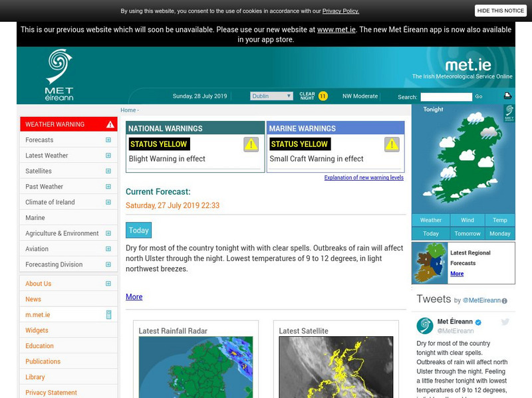Viewport: 532px width, 398px height.
Task: Expand the Forecasting Division section
Action: coord(108,264)
